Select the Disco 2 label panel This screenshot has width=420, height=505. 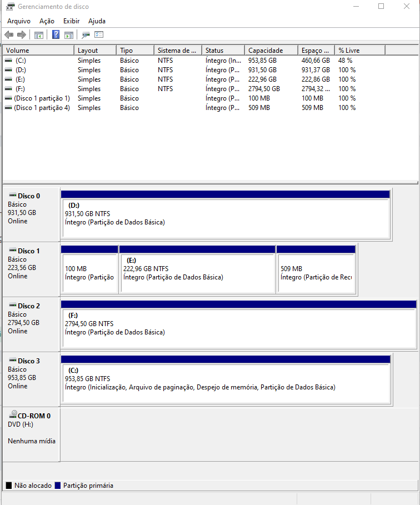(31, 325)
